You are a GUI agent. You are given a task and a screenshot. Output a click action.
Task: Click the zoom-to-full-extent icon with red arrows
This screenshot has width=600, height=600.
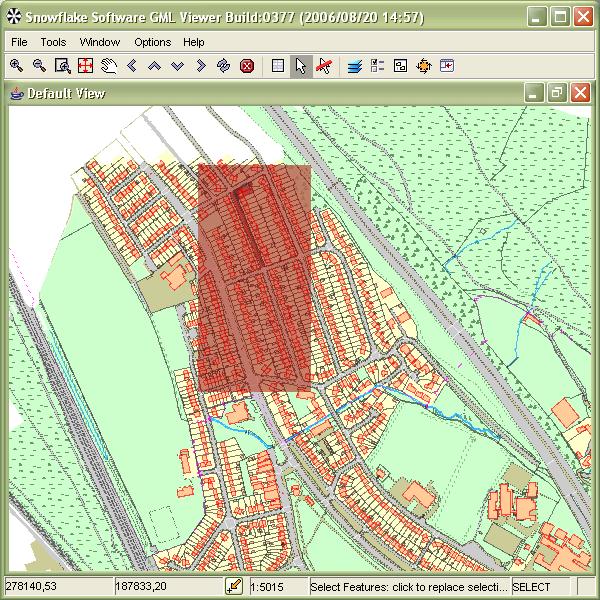pyautogui.click(x=85, y=66)
